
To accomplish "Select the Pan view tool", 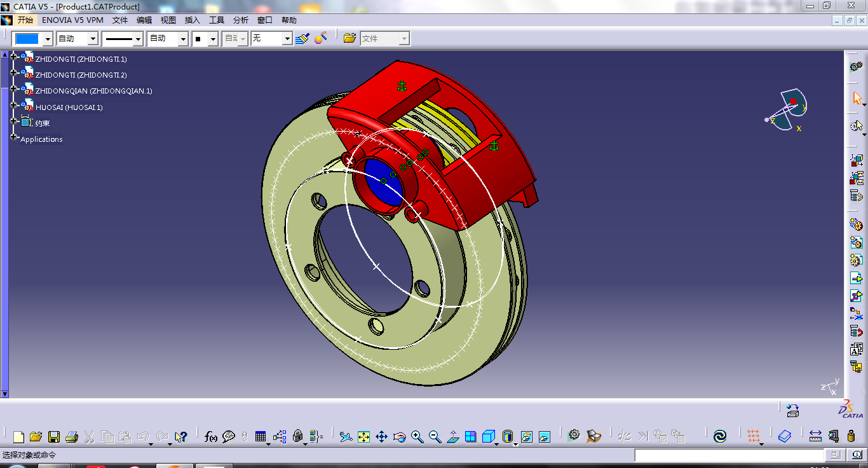I will 381,437.
